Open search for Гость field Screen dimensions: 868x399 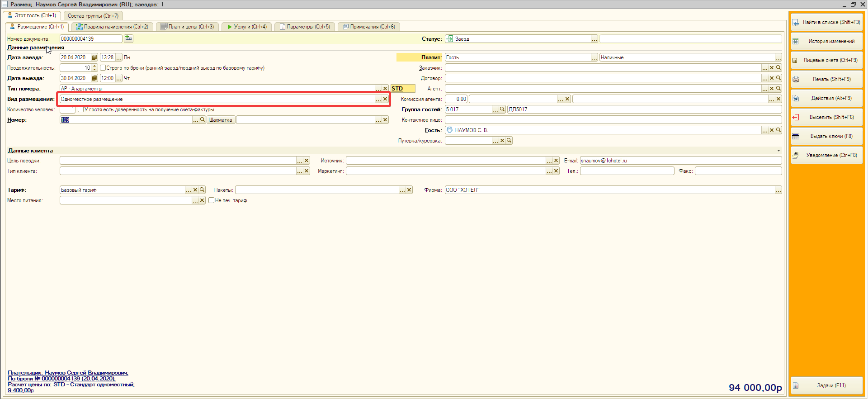pyautogui.click(x=778, y=130)
